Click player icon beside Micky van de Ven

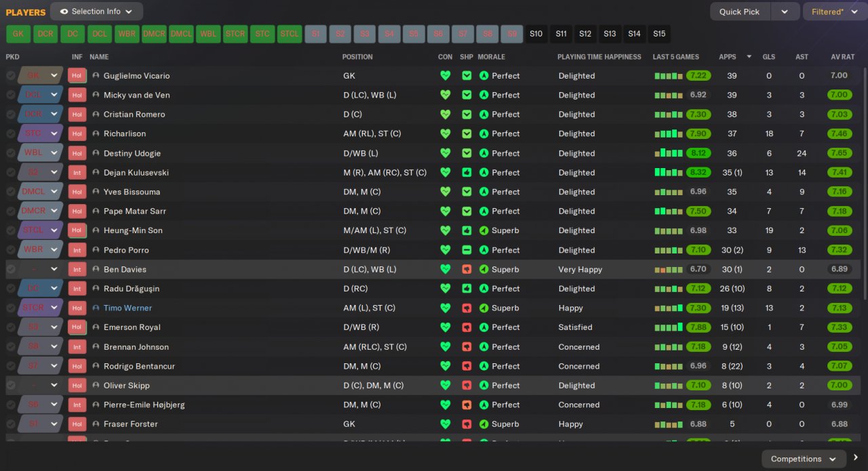[96, 96]
